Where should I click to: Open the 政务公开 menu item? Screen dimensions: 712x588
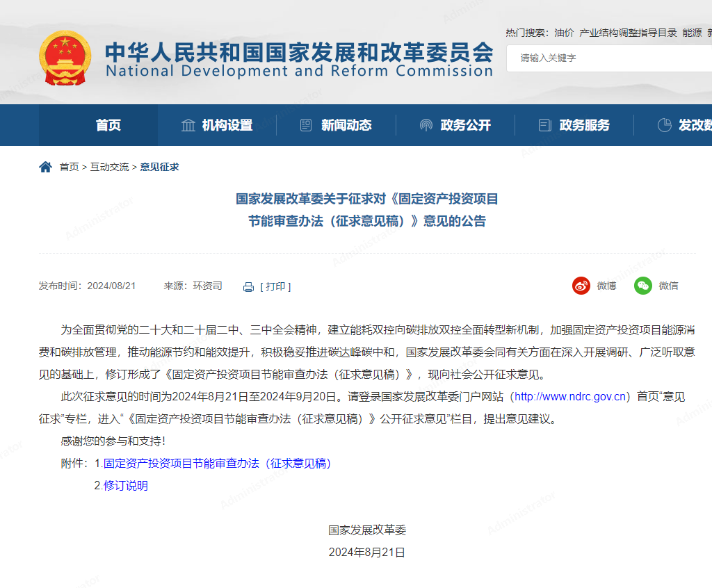tap(465, 125)
